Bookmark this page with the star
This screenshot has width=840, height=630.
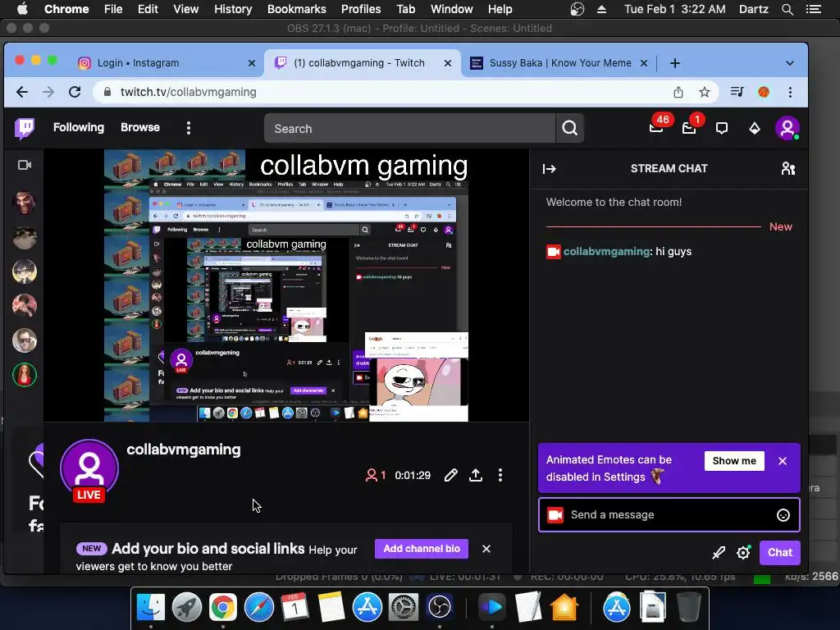705,92
